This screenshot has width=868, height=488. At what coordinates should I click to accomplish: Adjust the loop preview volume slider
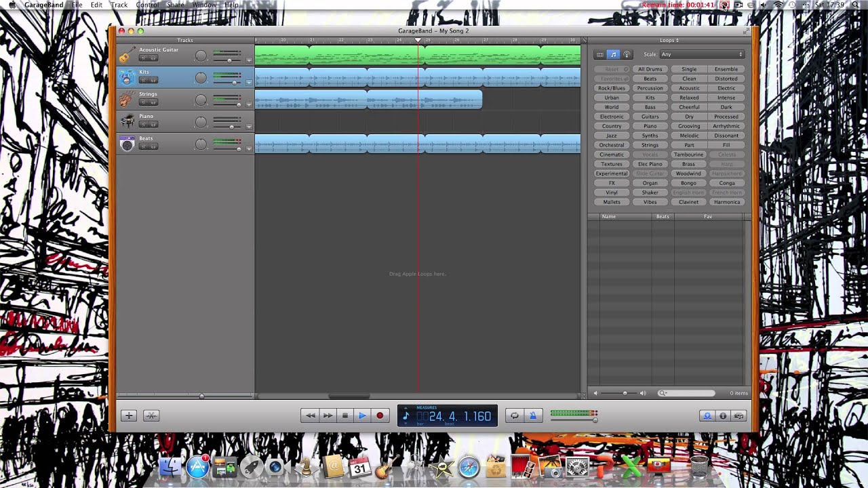[x=625, y=393]
